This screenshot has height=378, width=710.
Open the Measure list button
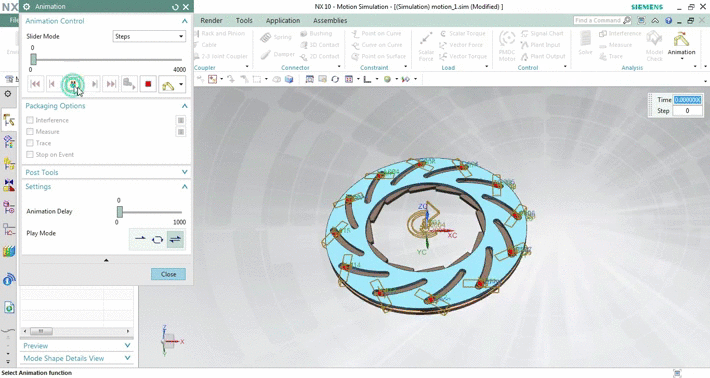pyautogui.click(x=181, y=132)
